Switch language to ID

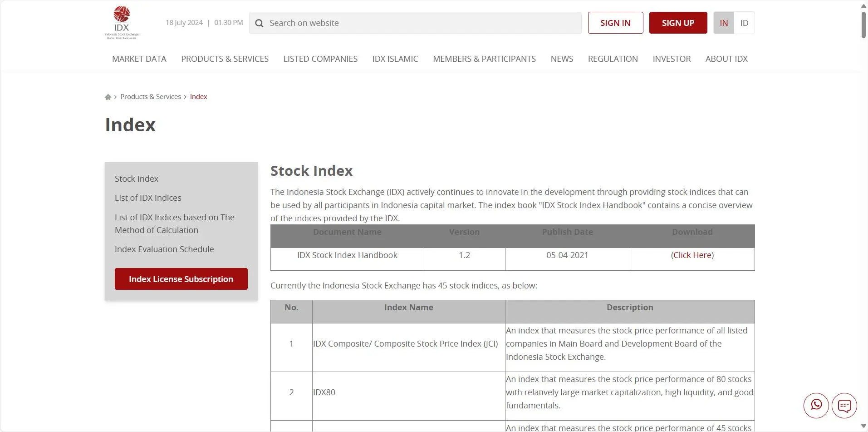pos(744,23)
